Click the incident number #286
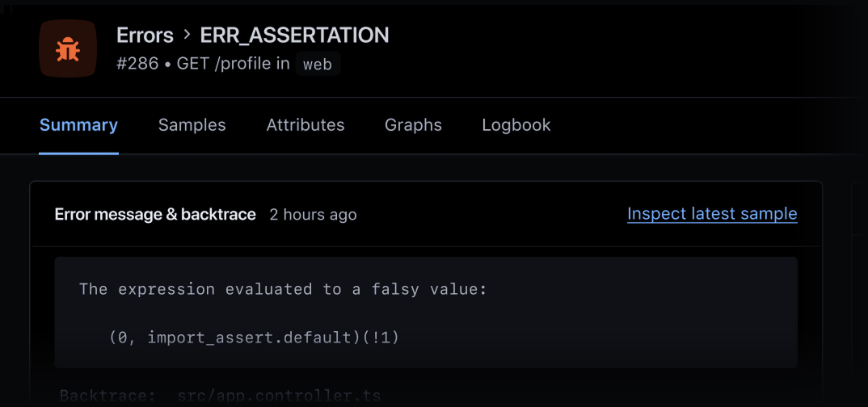The width and height of the screenshot is (868, 407). [137, 64]
